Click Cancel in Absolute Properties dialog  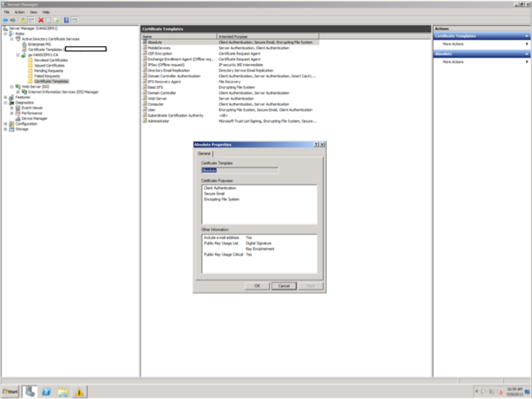click(284, 286)
